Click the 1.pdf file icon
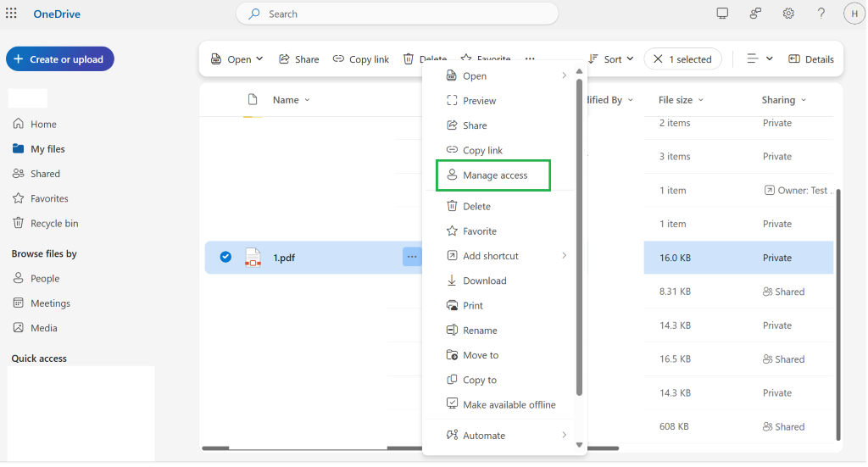The height and width of the screenshot is (467, 868). point(253,258)
